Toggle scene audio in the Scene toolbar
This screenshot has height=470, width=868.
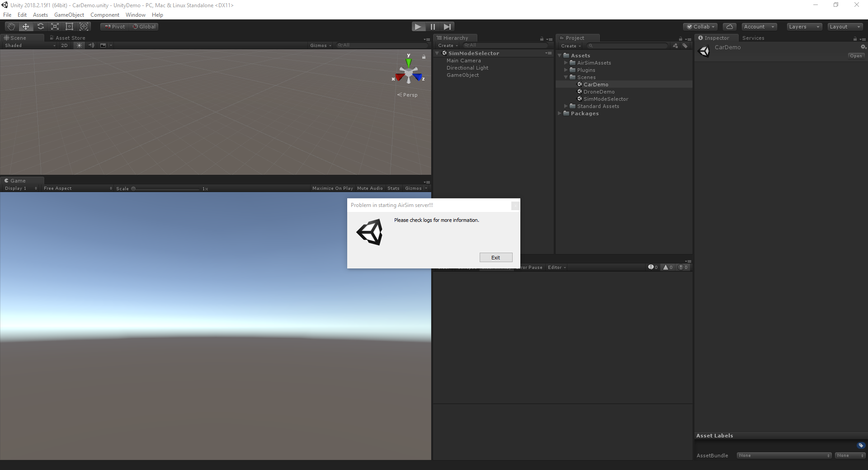[91, 45]
